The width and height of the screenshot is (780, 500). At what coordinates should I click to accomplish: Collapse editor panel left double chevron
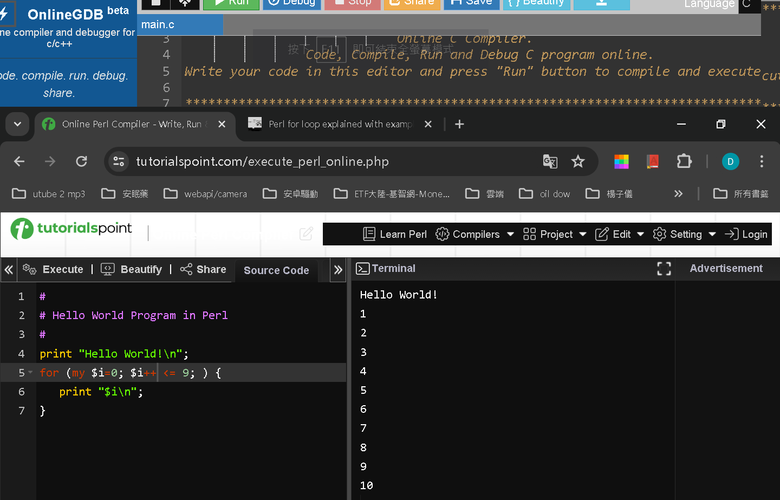pos(8,270)
